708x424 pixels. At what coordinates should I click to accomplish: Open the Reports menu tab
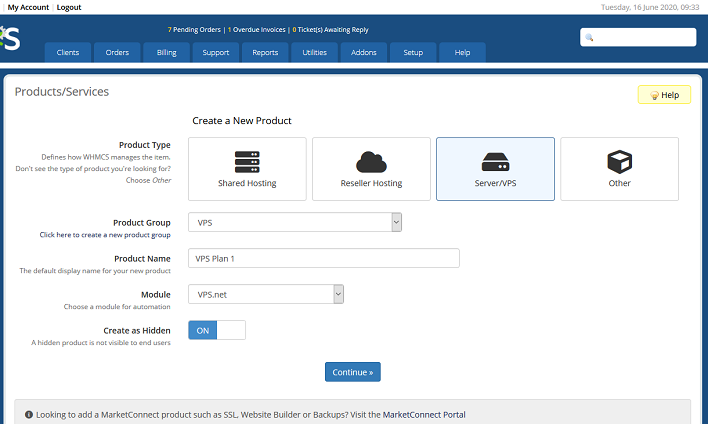(265, 52)
